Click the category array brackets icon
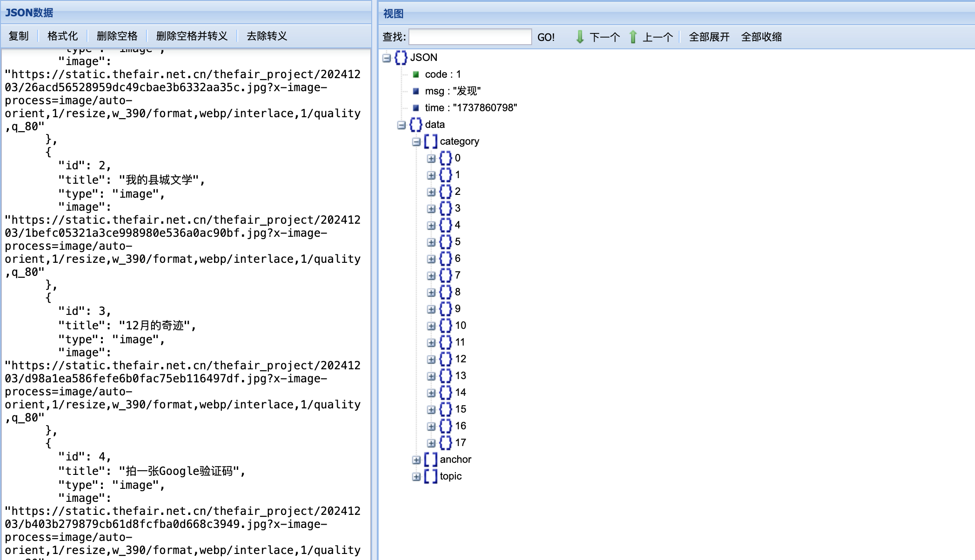Image resolution: width=975 pixels, height=560 pixels. pos(430,141)
